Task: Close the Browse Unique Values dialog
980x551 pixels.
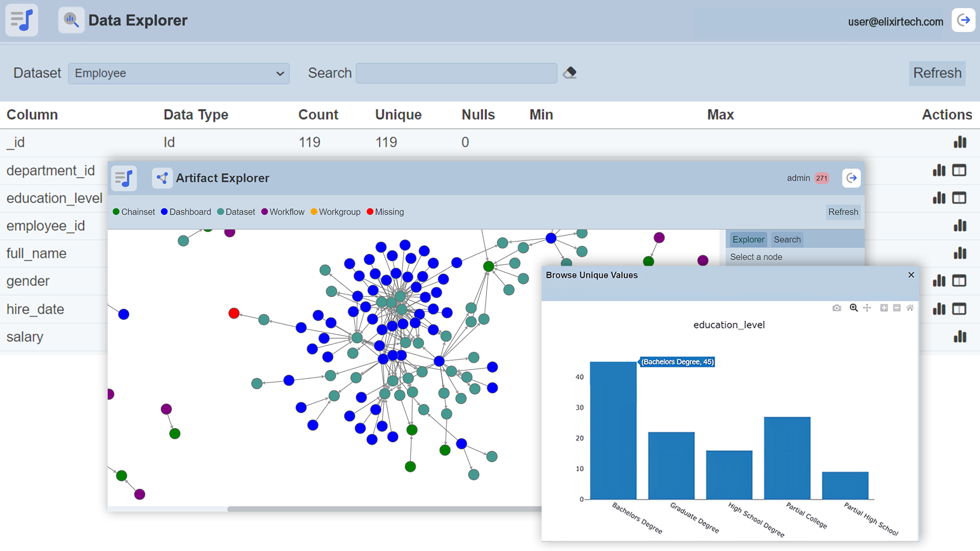Action: tap(911, 275)
